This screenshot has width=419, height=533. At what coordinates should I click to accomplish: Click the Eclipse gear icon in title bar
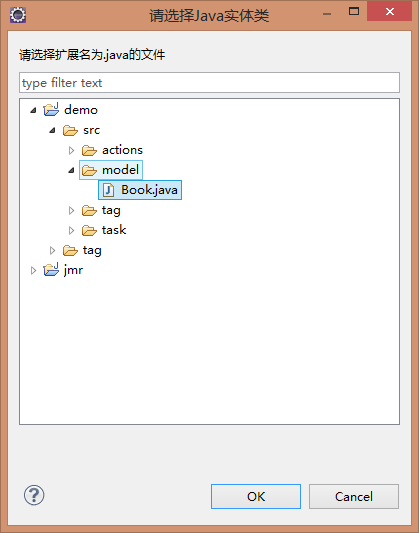click(18, 15)
